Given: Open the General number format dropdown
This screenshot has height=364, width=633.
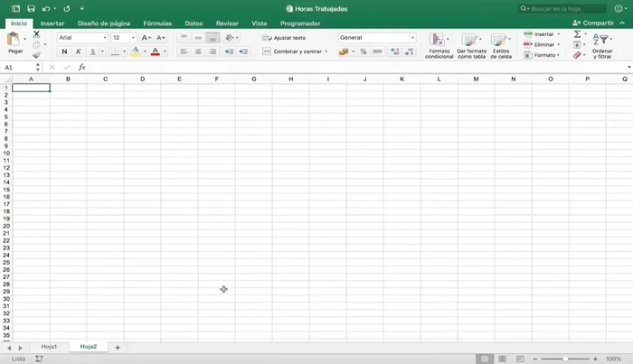Looking at the screenshot, I should 412,38.
